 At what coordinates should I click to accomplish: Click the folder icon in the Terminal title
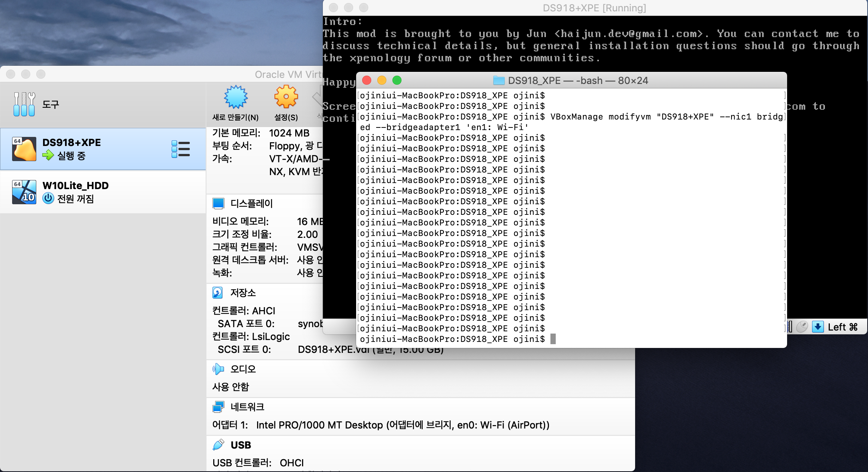499,81
